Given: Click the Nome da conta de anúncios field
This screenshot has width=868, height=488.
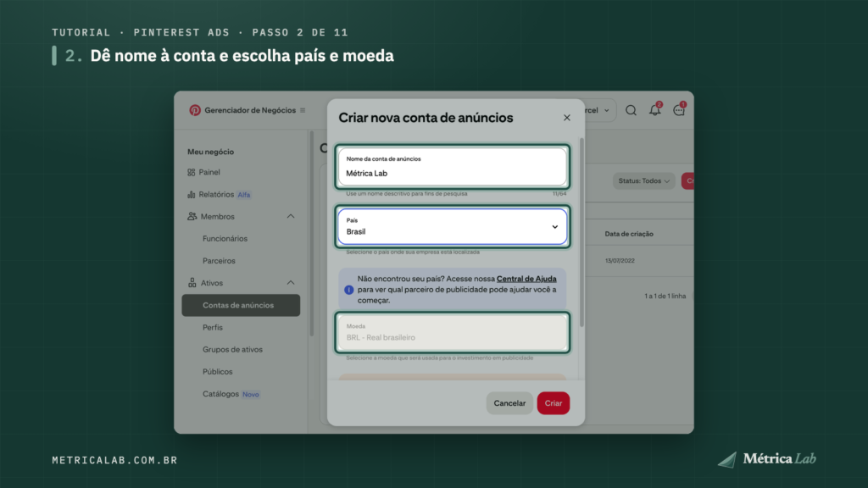Looking at the screenshot, I should 453,167.
